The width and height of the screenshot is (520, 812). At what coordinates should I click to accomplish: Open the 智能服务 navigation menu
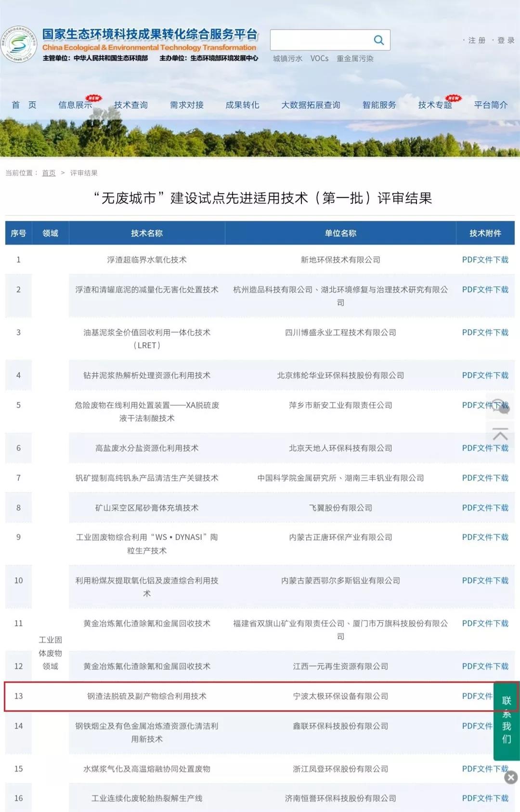click(379, 105)
